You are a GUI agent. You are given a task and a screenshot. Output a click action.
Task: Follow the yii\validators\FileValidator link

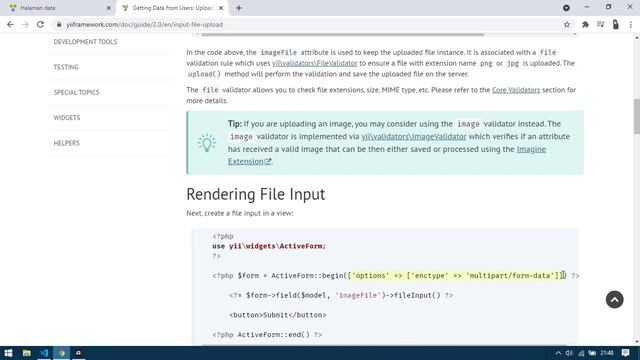tap(314, 63)
